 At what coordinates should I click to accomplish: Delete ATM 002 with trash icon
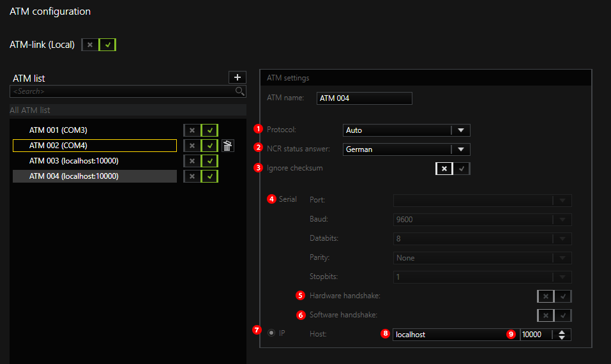tap(228, 146)
